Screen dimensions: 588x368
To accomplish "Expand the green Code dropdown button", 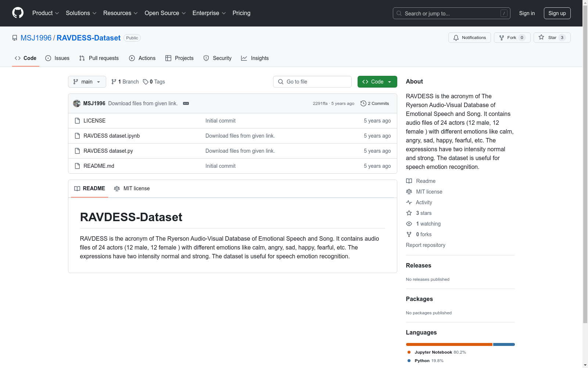I will point(377,82).
